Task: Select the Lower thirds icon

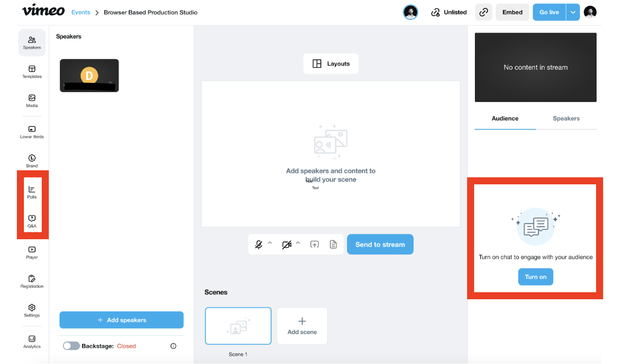Action: pos(32,132)
